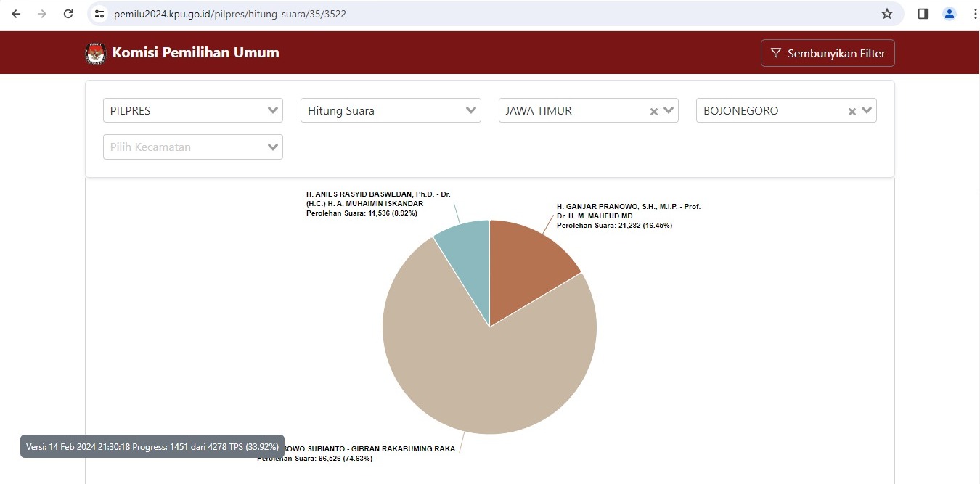Bookmark this page with star icon
The height and width of the screenshot is (484, 980).
(886, 14)
